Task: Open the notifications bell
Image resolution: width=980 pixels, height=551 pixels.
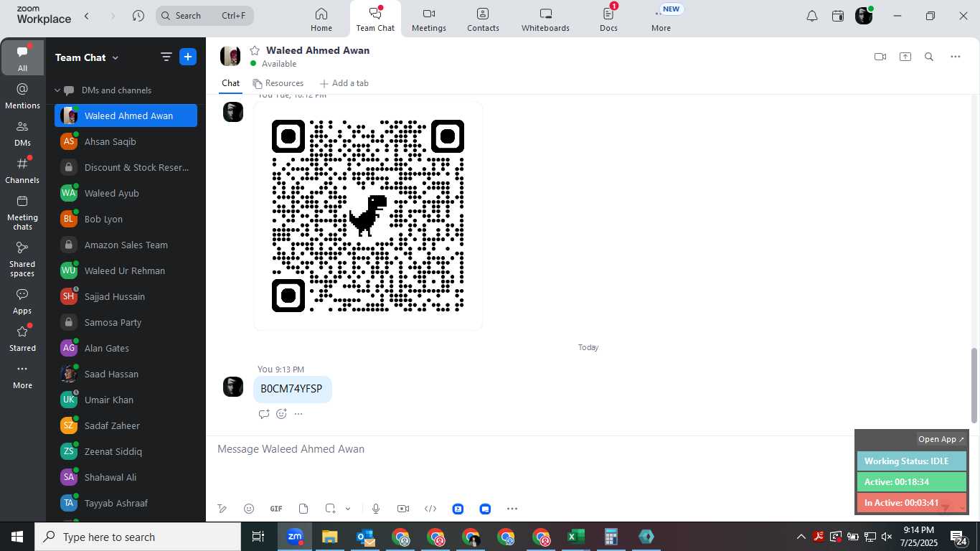Action: pyautogui.click(x=812, y=16)
